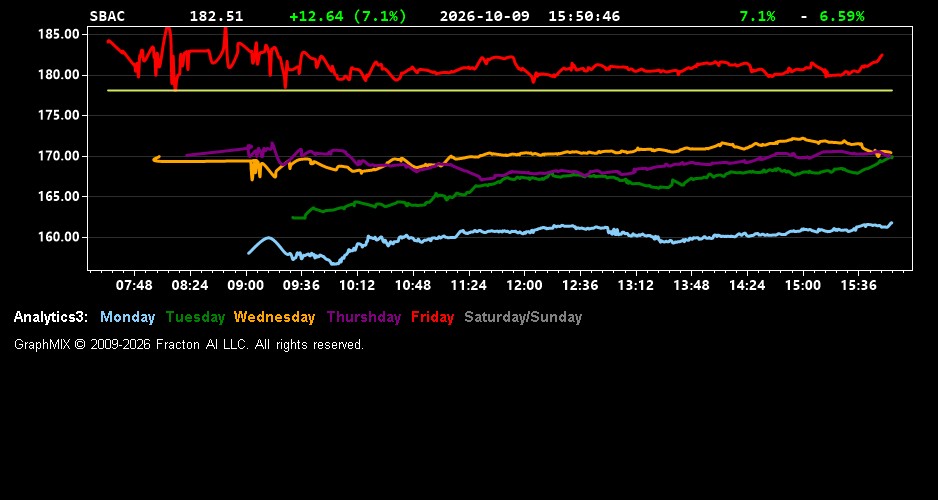Select the 182.51 price value
The width and height of the screenshot is (938, 500).
click(217, 16)
